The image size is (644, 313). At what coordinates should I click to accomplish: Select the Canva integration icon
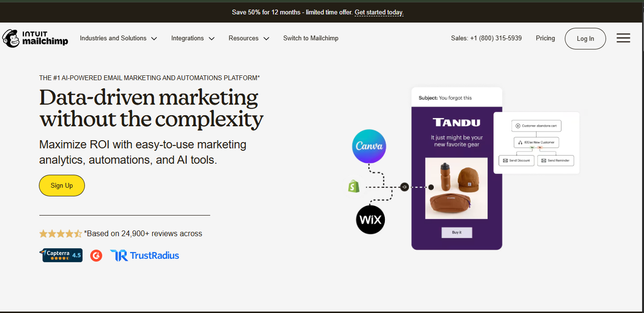(x=369, y=146)
